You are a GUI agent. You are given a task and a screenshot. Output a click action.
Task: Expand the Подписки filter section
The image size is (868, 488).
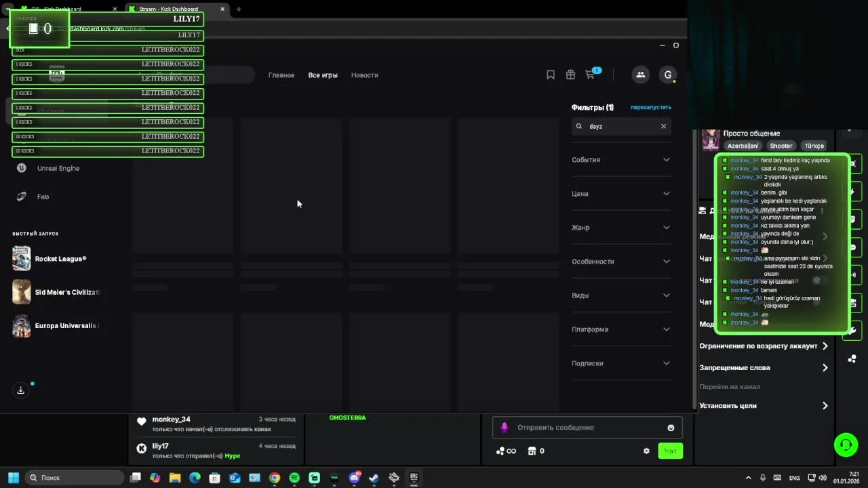pyautogui.click(x=621, y=363)
